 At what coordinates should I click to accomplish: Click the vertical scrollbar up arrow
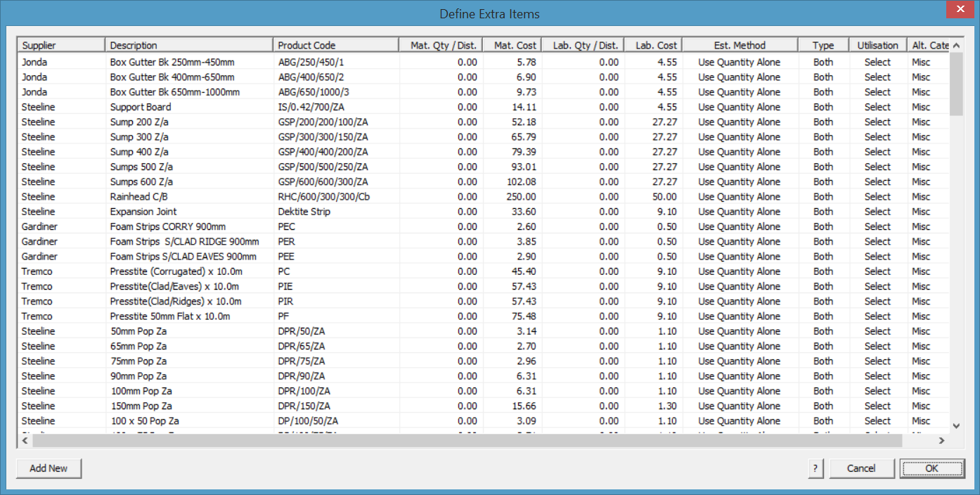(956, 46)
